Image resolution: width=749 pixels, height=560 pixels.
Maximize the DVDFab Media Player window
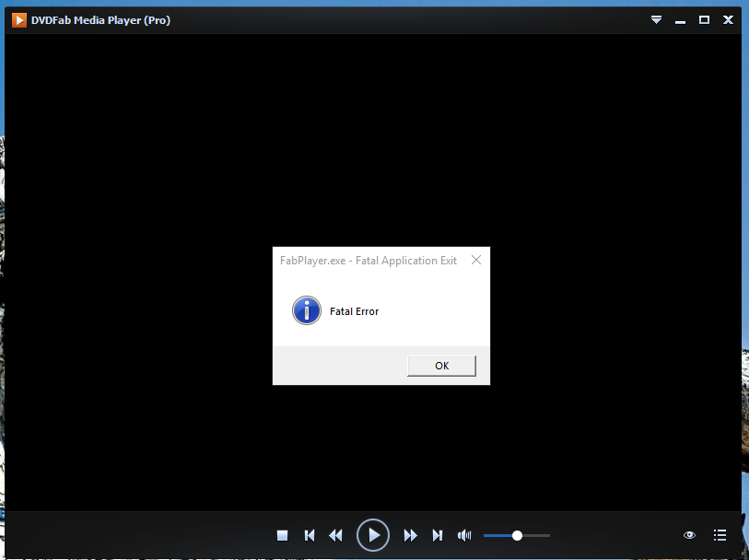point(704,19)
